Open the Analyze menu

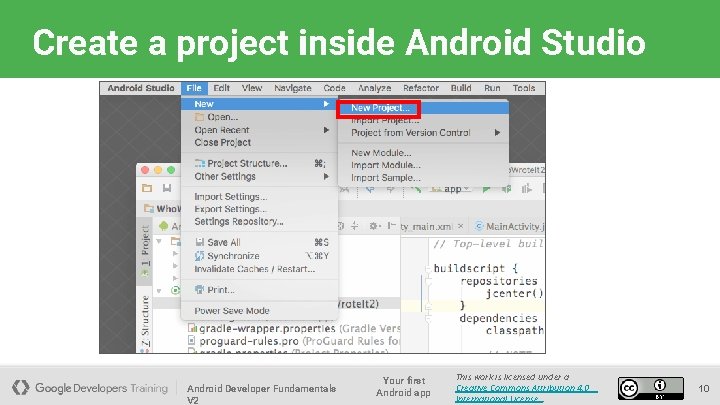coord(374,88)
